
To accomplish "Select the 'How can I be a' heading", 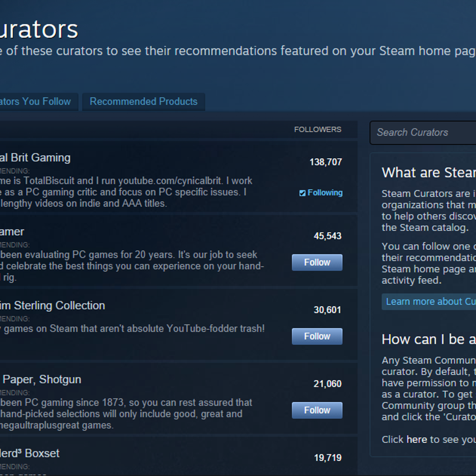I will pos(429,340).
